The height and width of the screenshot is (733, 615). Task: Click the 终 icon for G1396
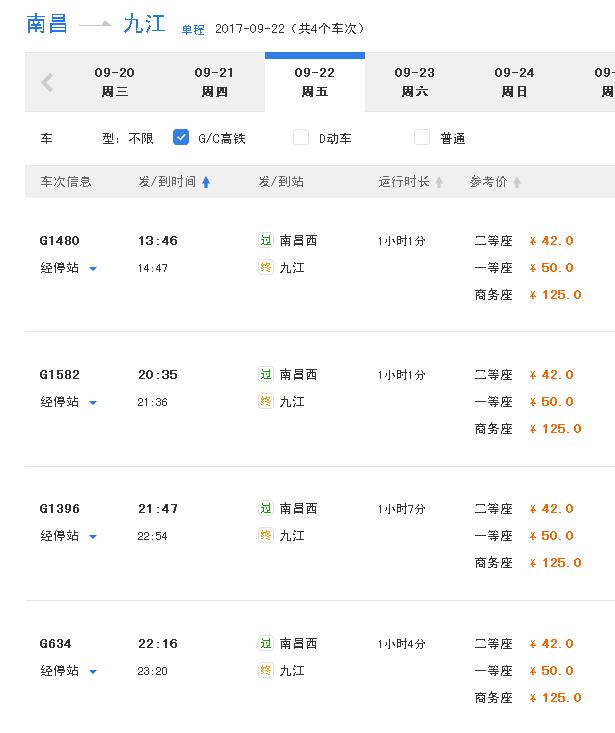tap(266, 535)
